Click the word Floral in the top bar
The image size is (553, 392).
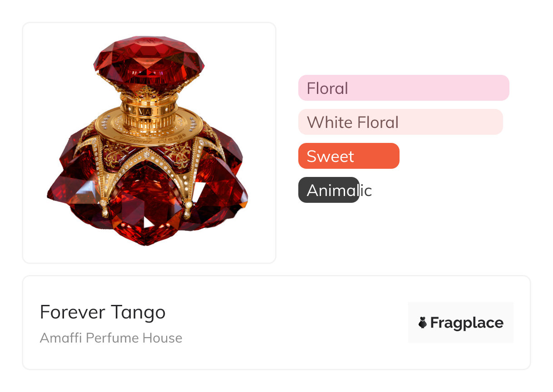tap(327, 88)
